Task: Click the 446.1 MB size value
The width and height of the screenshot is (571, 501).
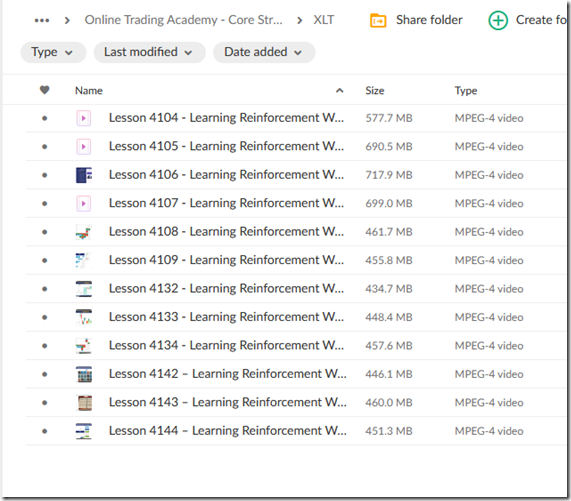Action: [389, 374]
